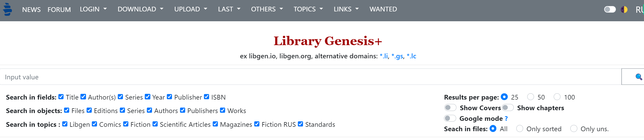
Task: Select Only sorted files option
Action: (x=520, y=128)
